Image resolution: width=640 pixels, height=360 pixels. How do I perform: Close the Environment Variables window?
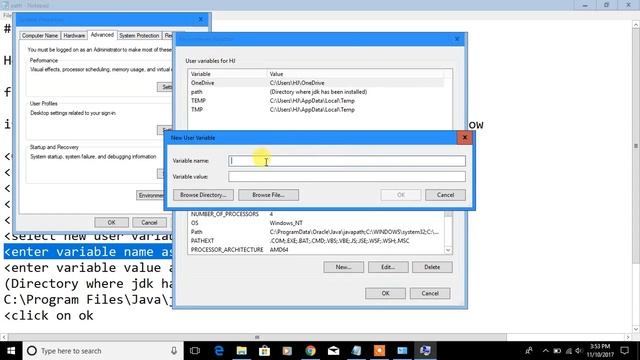(457, 39)
